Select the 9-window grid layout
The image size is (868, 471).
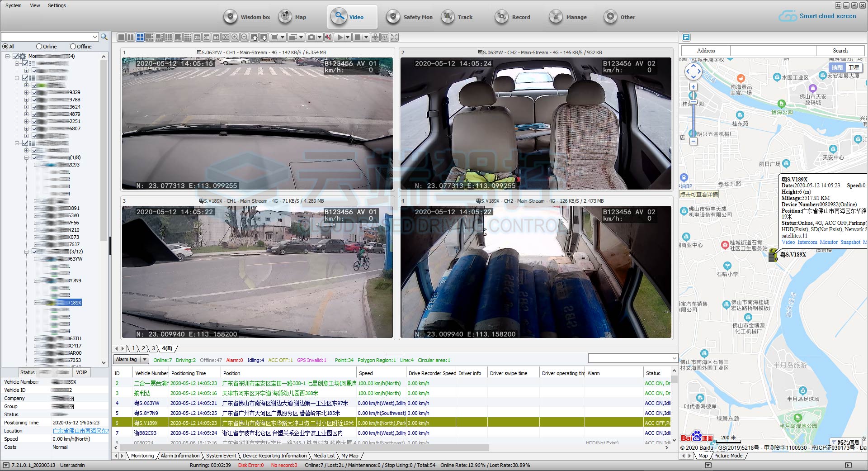tap(169, 37)
